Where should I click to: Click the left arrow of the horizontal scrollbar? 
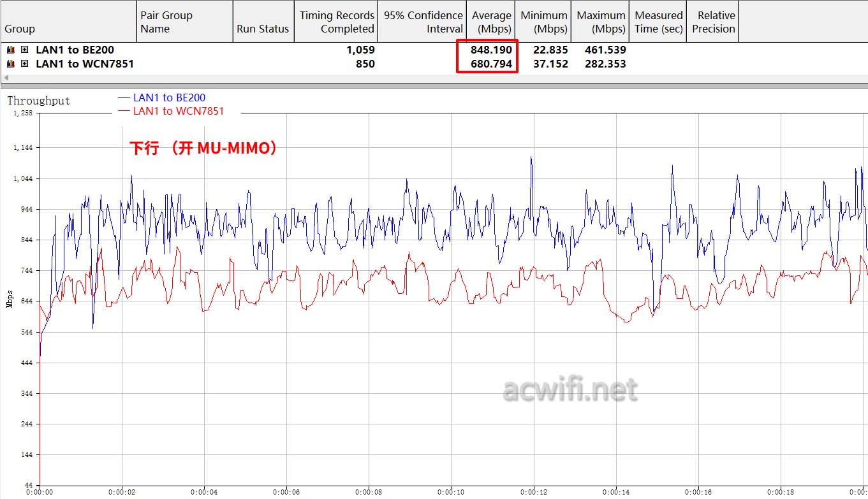click(5, 78)
